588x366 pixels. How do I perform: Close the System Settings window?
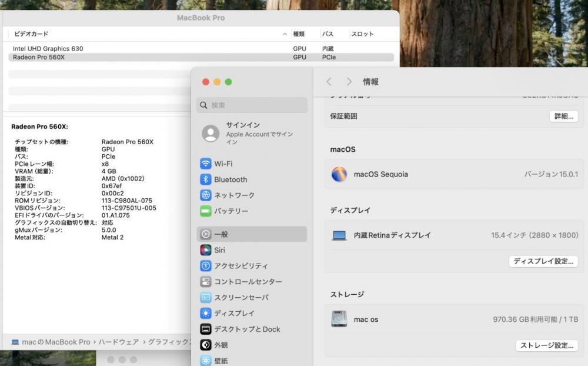[x=206, y=82]
